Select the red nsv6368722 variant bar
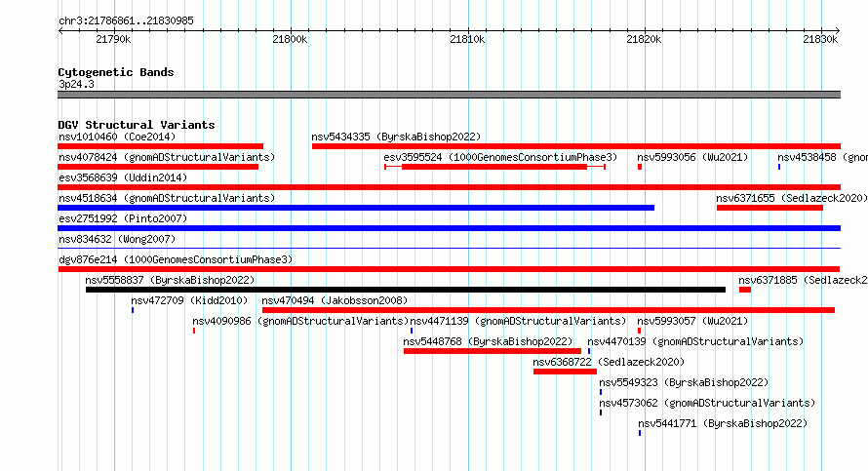The width and height of the screenshot is (868, 471). click(x=566, y=372)
